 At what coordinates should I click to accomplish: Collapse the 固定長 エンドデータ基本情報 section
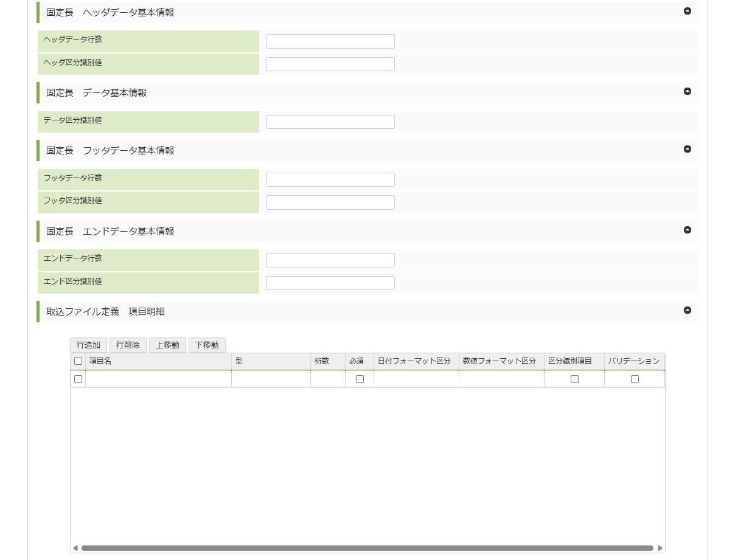coord(687,230)
